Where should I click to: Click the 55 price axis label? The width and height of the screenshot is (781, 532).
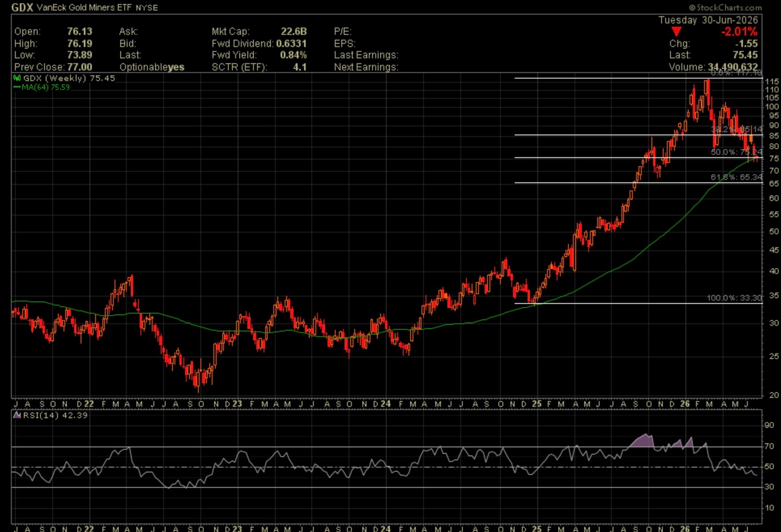pyautogui.click(x=774, y=215)
